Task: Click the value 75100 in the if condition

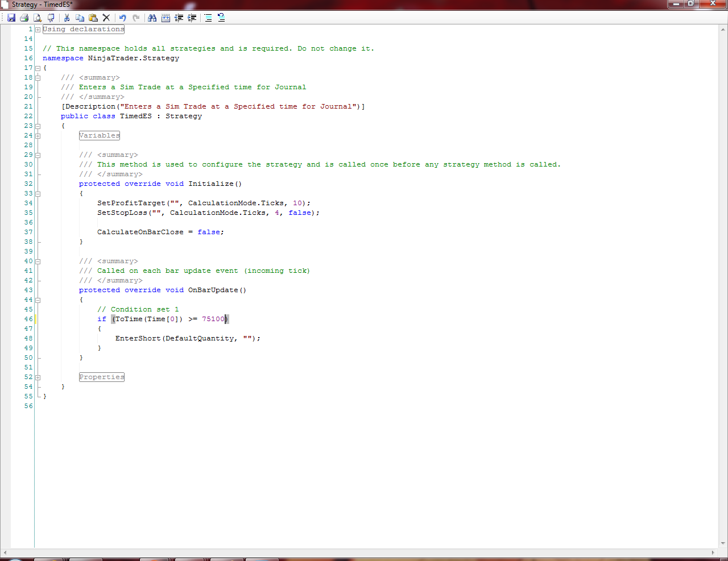Action: tap(213, 319)
